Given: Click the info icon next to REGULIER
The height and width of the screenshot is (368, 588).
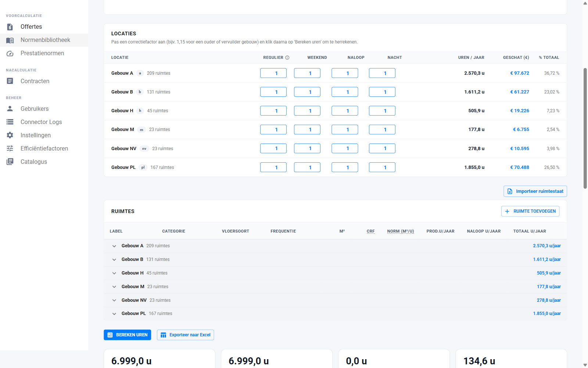Looking at the screenshot, I should [x=287, y=57].
